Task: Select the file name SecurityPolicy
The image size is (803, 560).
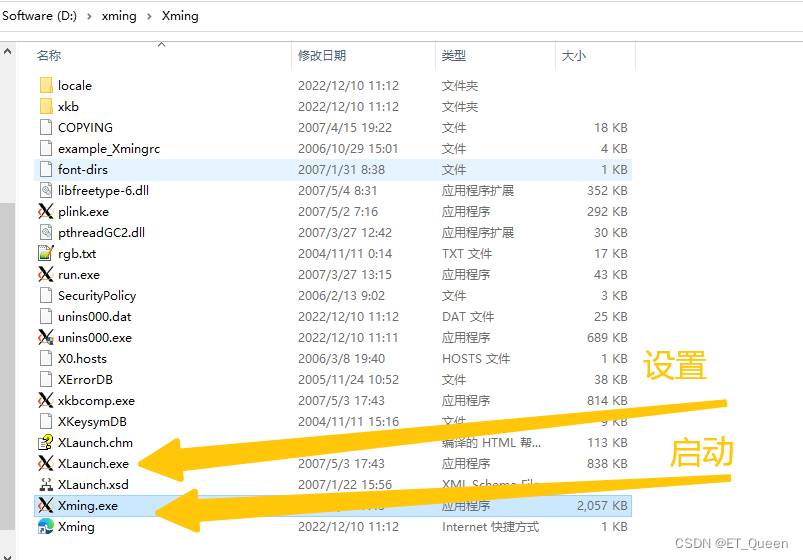Action: point(97,296)
